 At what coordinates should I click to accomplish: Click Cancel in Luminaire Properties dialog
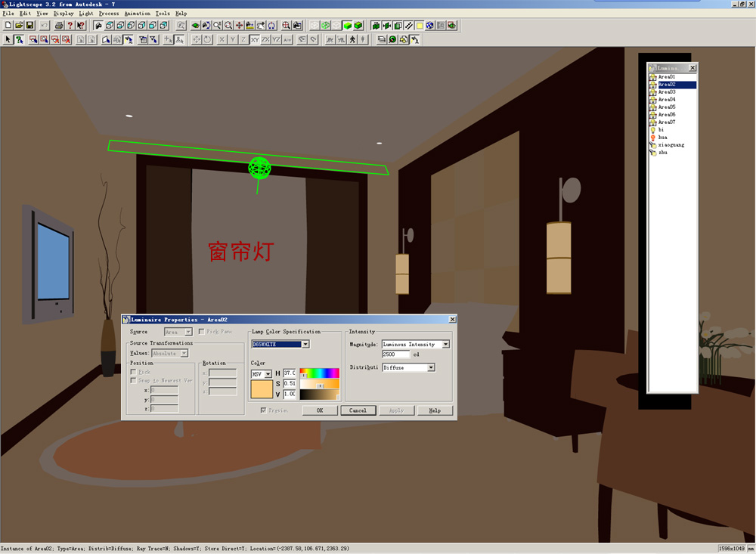(358, 410)
